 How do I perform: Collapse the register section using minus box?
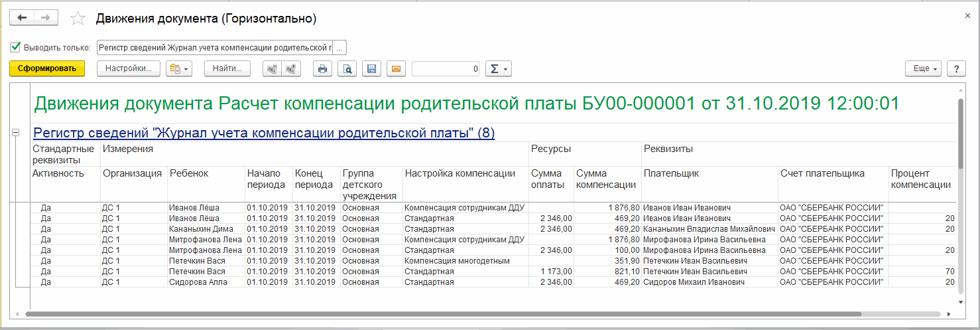[15, 133]
